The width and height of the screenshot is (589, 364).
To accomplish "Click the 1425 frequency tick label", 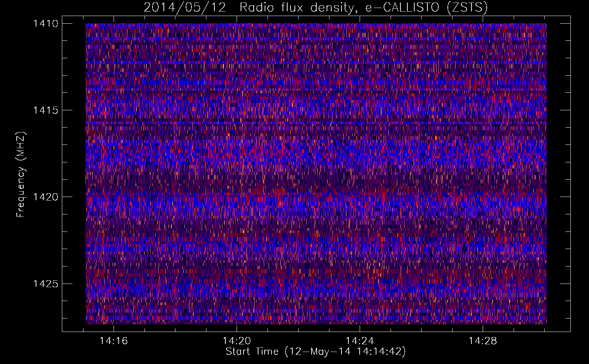I will click(x=46, y=284).
